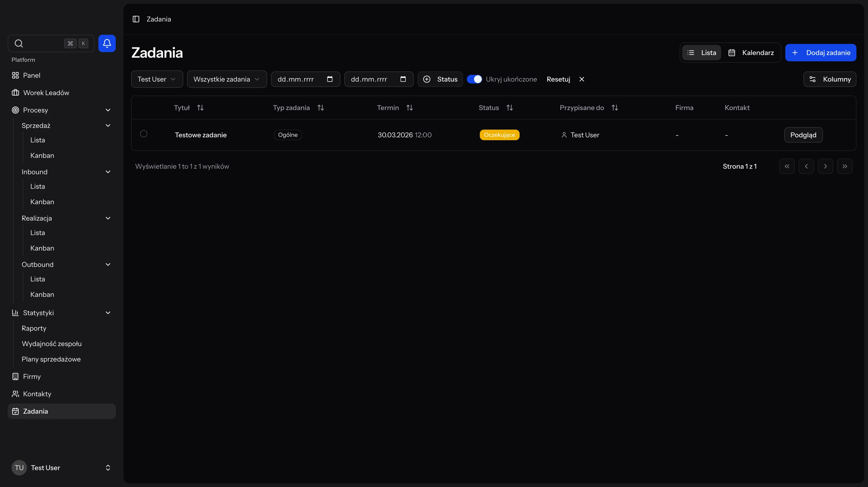Open Worek Leadów in sidebar
The width and height of the screenshot is (868, 487).
(x=46, y=93)
